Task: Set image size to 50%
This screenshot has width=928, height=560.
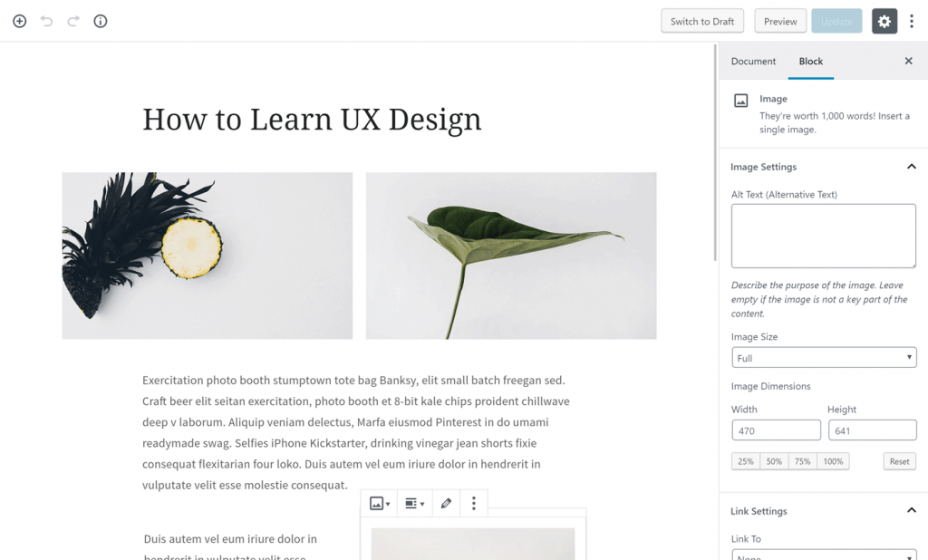Action: 773,461
